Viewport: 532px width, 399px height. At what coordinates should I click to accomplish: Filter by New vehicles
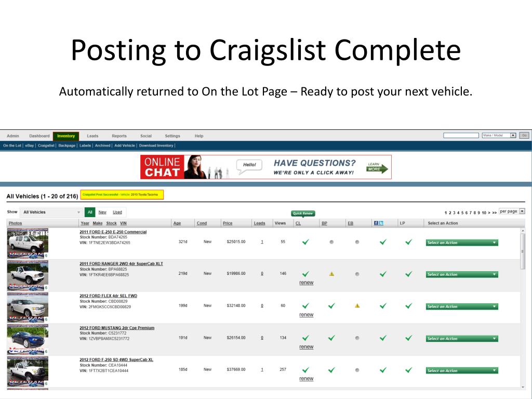[x=102, y=212]
